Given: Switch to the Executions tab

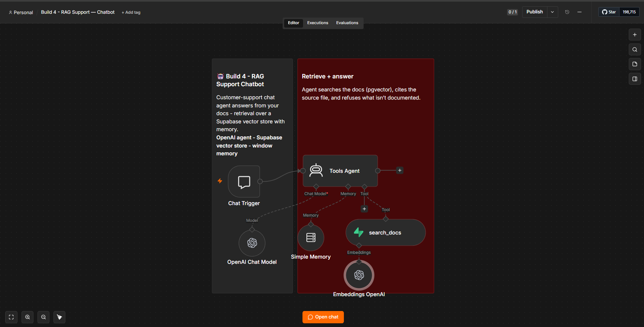Looking at the screenshot, I should [x=318, y=23].
